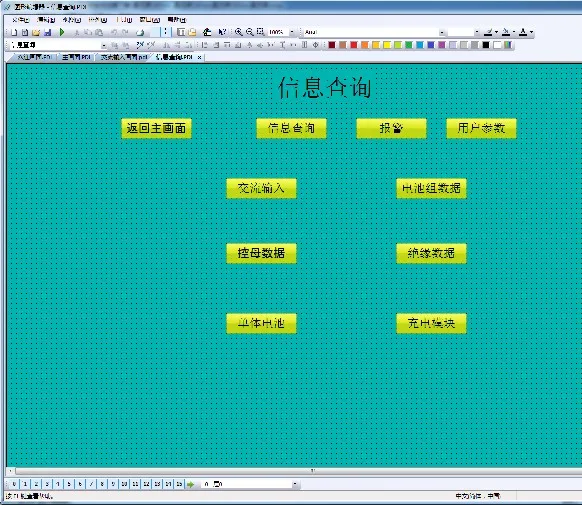Expand the line color arrow dropdown
Viewport: 582px width, 505px height.
click(496, 32)
